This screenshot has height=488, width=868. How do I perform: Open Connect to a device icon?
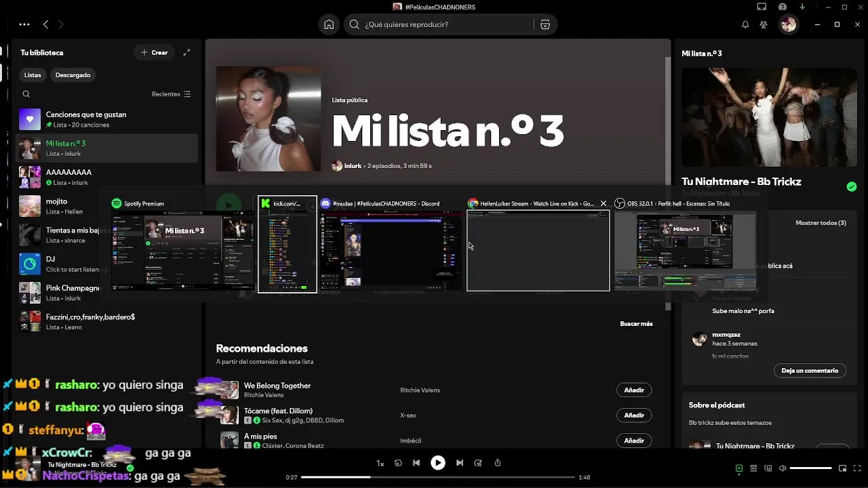768,468
